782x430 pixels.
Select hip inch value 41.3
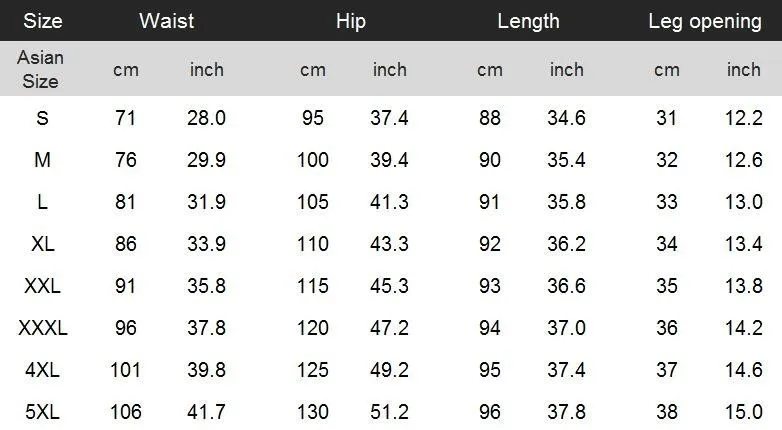390,202
